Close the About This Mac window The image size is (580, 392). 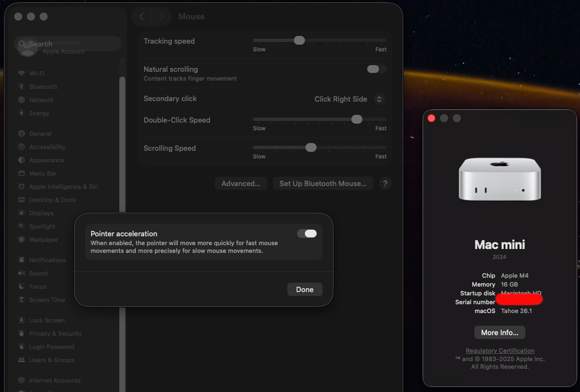click(x=431, y=118)
